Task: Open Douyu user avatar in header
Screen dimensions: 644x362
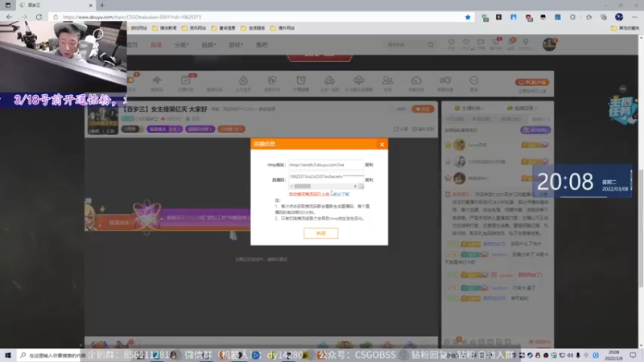Action: pyautogui.click(x=549, y=44)
